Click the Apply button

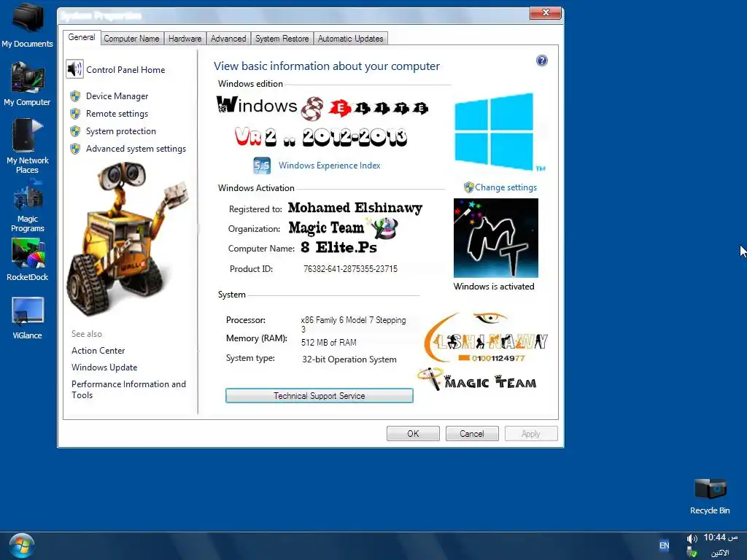coord(531,433)
